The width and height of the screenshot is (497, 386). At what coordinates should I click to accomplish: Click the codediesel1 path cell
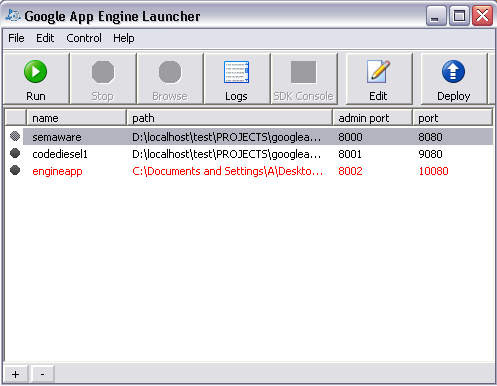pyautogui.click(x=227, y=154)
